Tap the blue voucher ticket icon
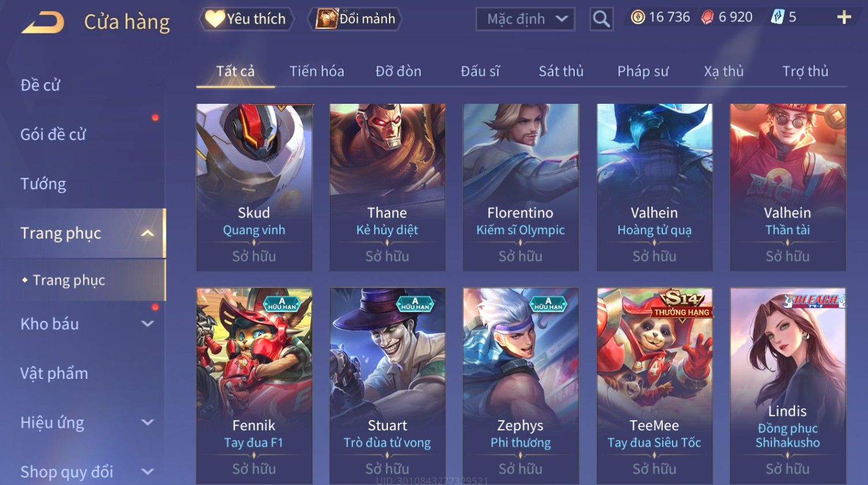The image size is (868, 485). tap(778, 17)
